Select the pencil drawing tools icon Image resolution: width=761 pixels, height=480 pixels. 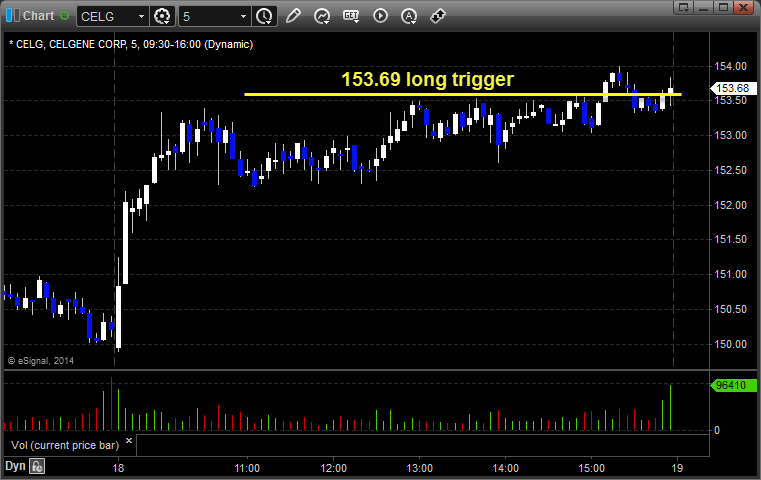point(293,16)
